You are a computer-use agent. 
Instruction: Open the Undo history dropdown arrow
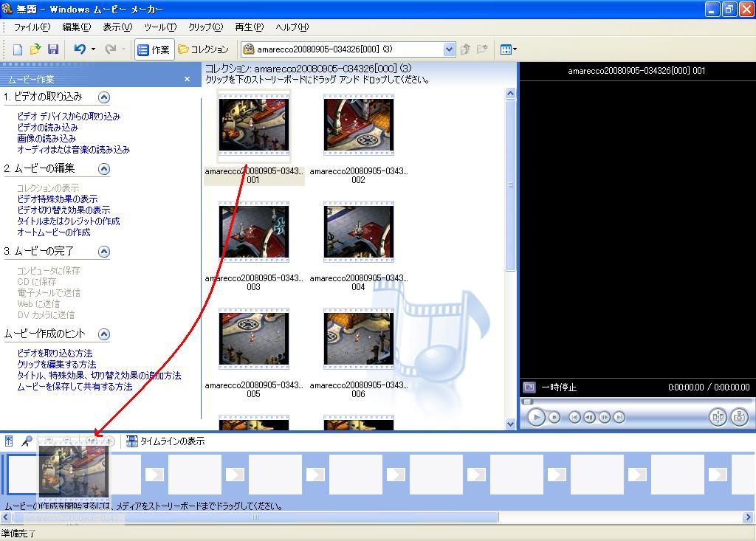93,49
